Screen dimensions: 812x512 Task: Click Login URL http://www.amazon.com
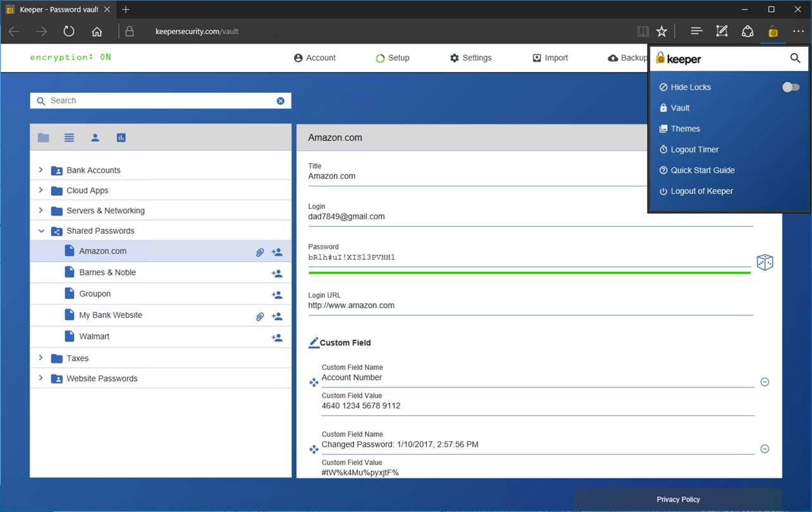coord(351,305)
